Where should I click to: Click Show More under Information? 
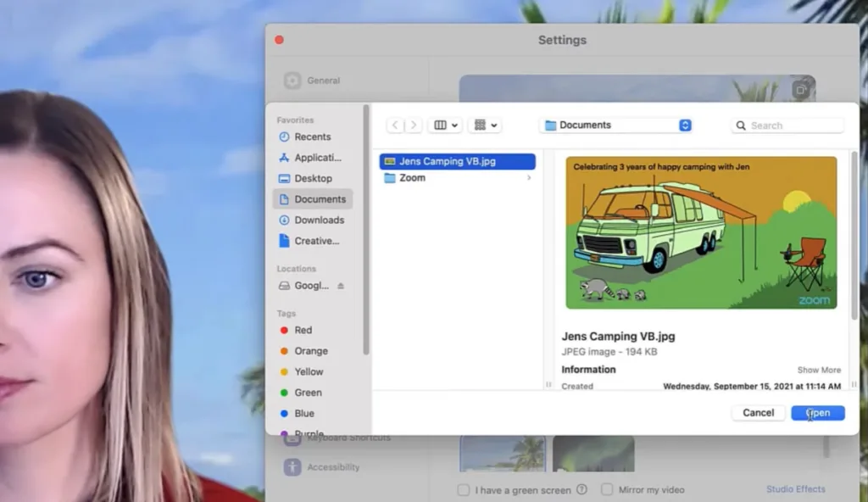tap(819, 370)
